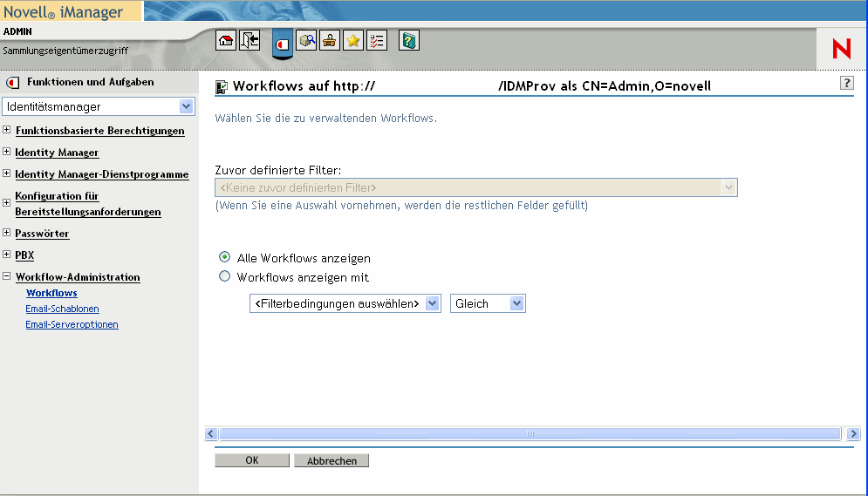Open the Preferences checklist icon
868x496 pixels.
point(377,40)
